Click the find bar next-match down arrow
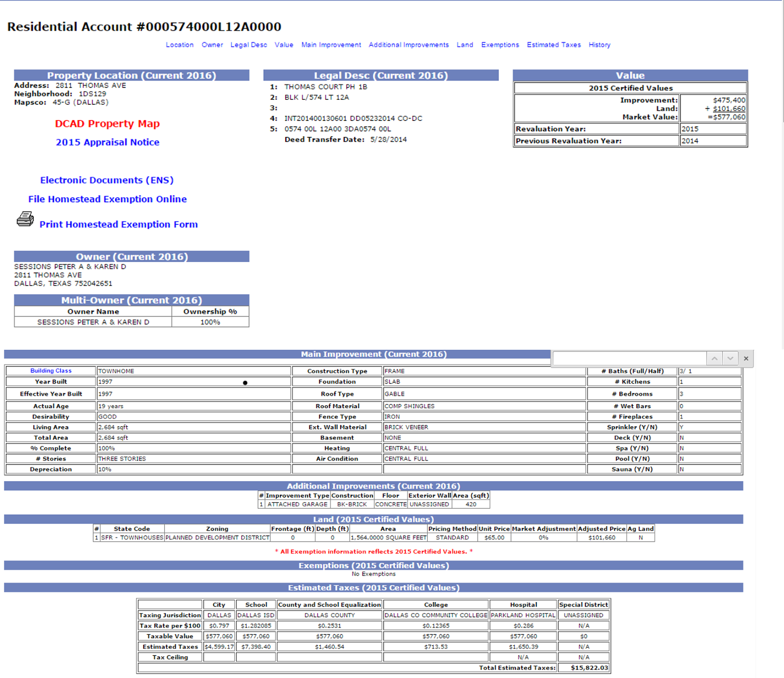Image resolution: width=784 pixels, height=678 pixels. tap(730, 359)
